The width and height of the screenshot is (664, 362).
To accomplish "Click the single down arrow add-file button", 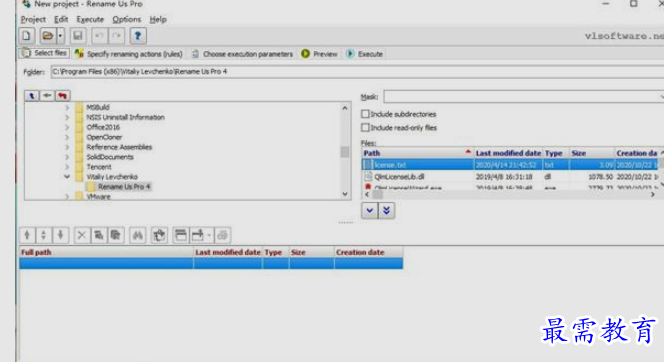I will pyautogui.click(x=369, y=210).
